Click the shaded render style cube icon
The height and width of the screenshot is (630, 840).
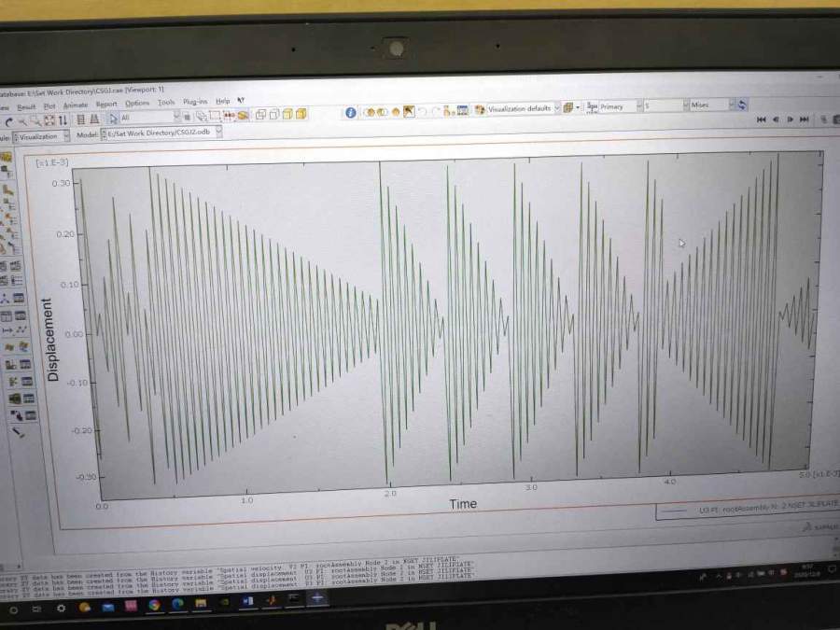[301, 114]
